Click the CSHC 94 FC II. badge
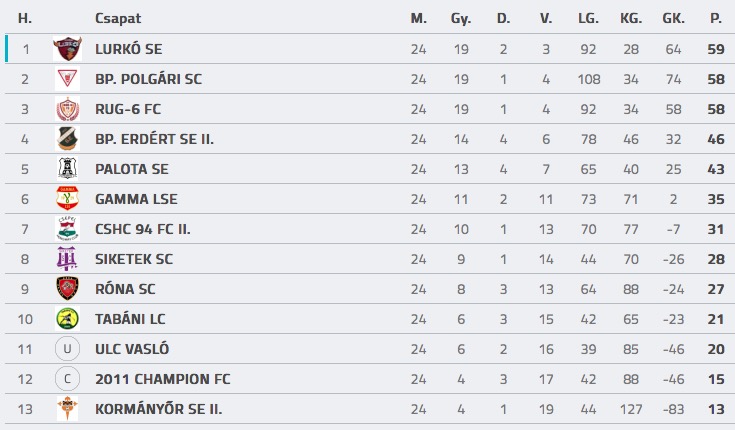The width and height of the screenshot is (735, 430). (x=67, y=229)
